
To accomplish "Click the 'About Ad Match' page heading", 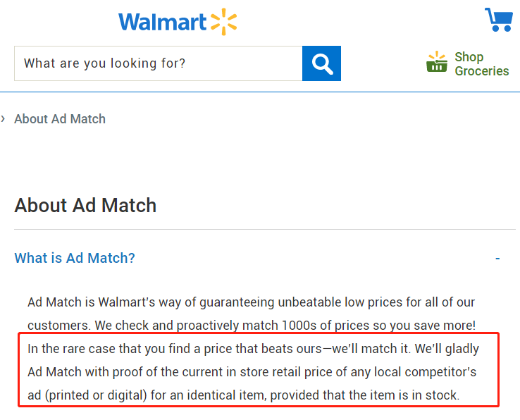I will point(85,205).
